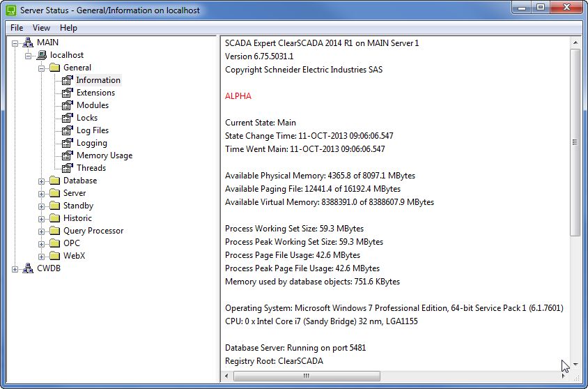Image resolution: width=588 pixels, height=389 pixels.
Task: Click the Database Server port 5481 line
Action: click(295, 348)
